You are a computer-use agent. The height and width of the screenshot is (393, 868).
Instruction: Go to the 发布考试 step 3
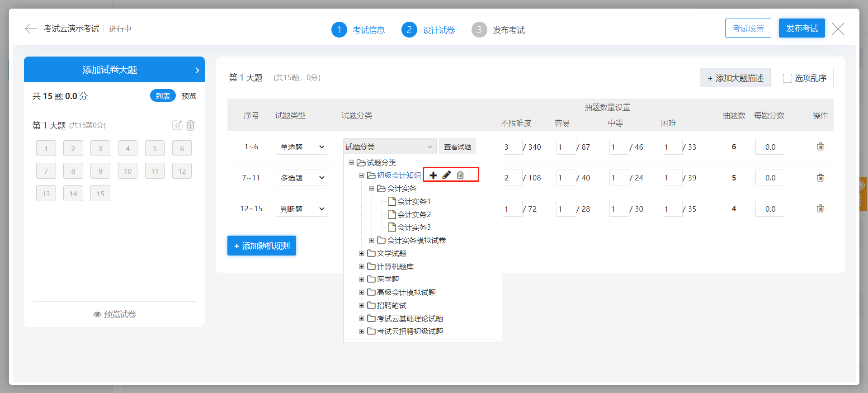click(x=498, y=30)
